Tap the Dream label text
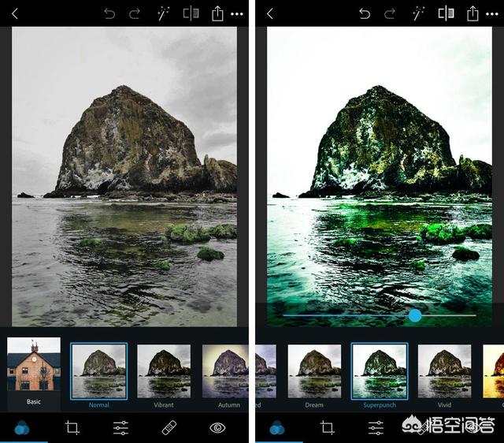The height and width of the screenshot is (443, 504). click(x=314, y=405)
